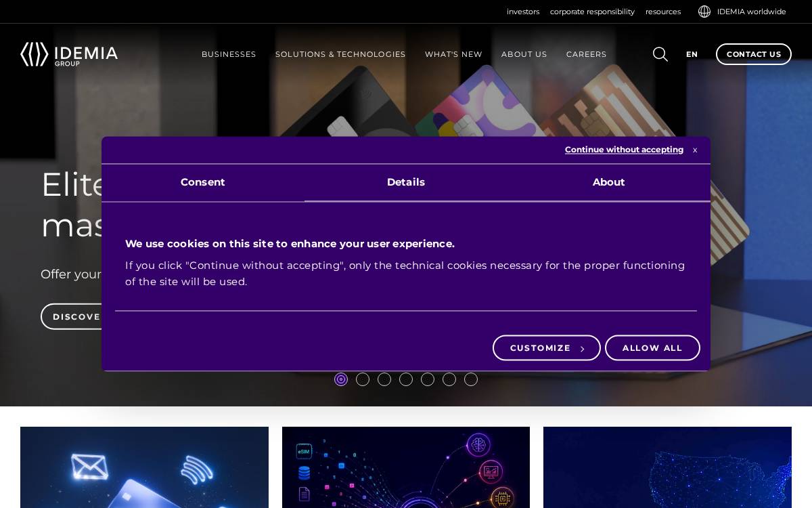Click Continue without accepting link

point(624,150)
